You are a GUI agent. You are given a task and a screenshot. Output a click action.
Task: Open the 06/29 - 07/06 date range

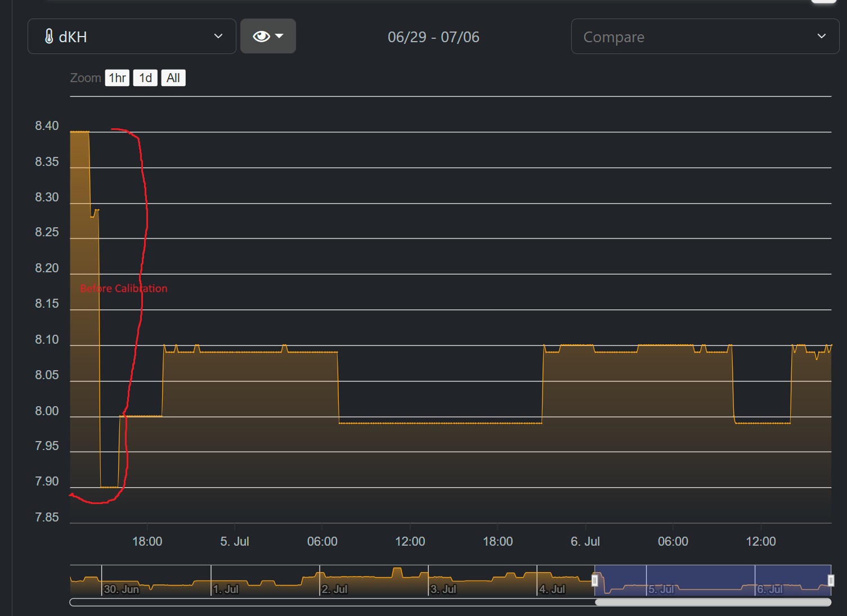click(x=433, y=37)
